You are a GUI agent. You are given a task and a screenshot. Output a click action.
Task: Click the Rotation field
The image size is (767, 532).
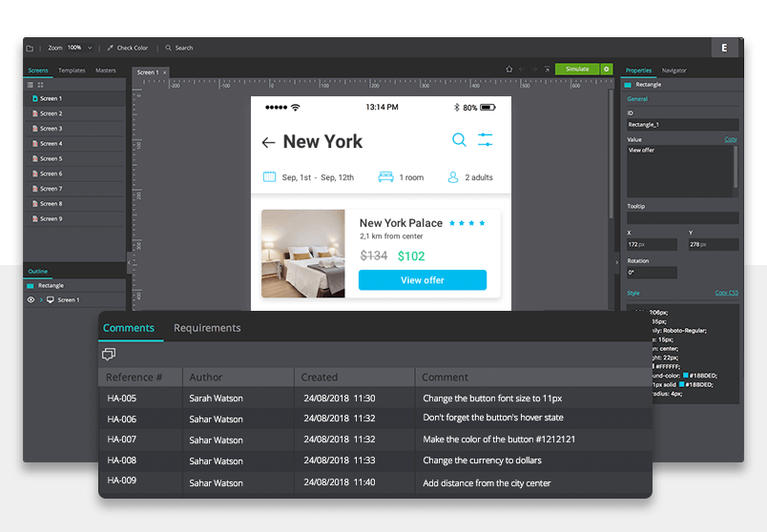point(652,273)
